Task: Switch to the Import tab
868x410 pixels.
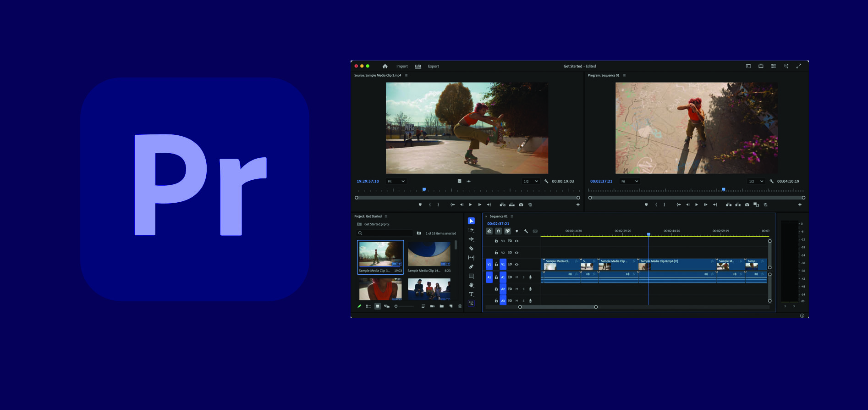Action: [x=402, y=66]
